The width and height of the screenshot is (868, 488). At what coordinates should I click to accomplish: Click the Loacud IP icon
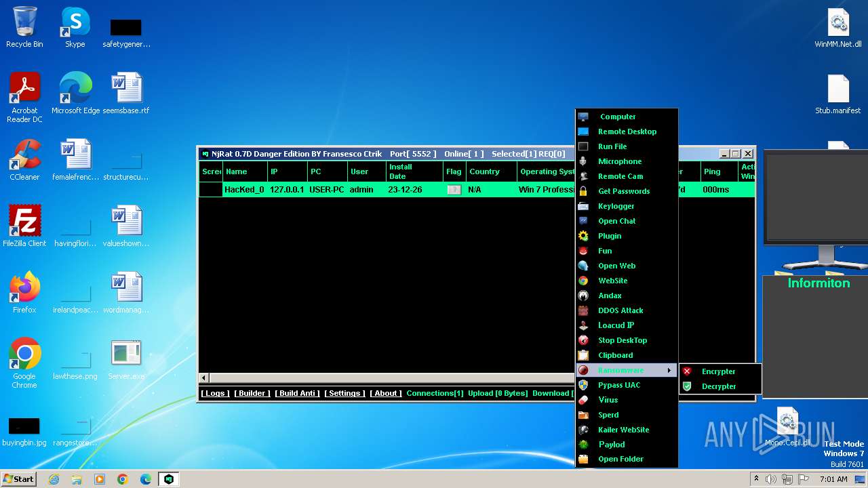click(583, 325)
